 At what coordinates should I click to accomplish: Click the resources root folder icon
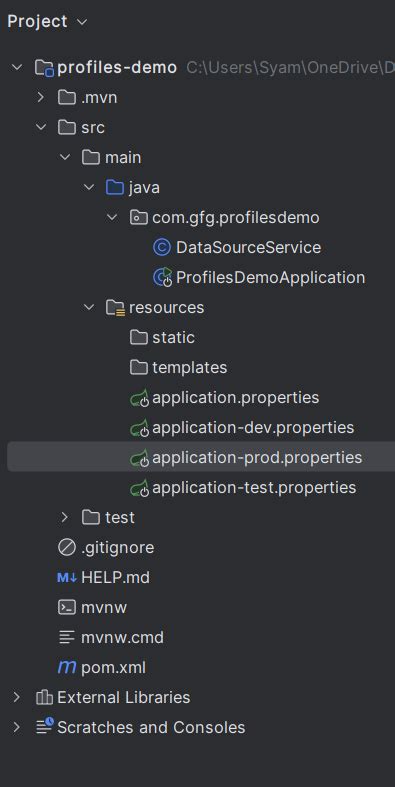coord(115,308)
